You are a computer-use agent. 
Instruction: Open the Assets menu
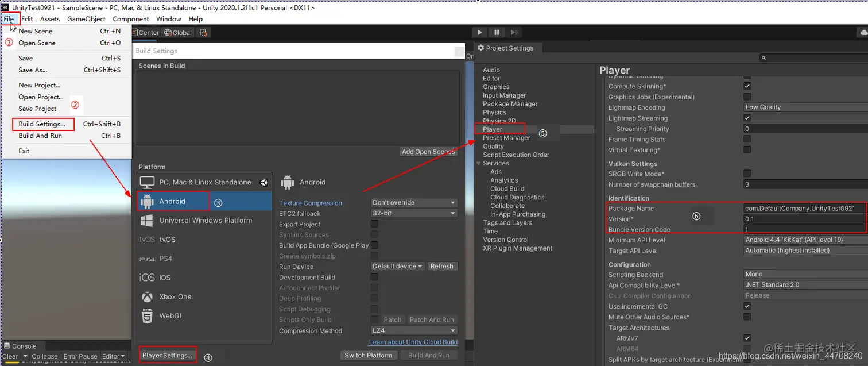click(x=50, y=19)
